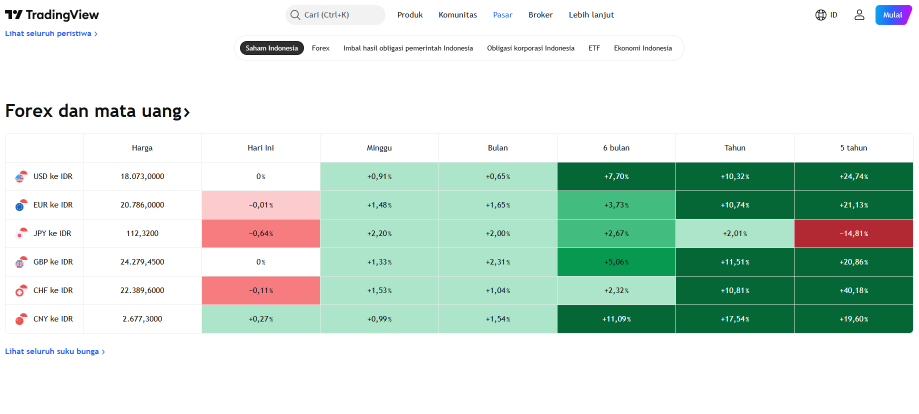Click the EUR ke IDR flag icon
Image resolution: width=919 pixels, height=414 pixels.
pyautogui.click(x=21, y=205)
